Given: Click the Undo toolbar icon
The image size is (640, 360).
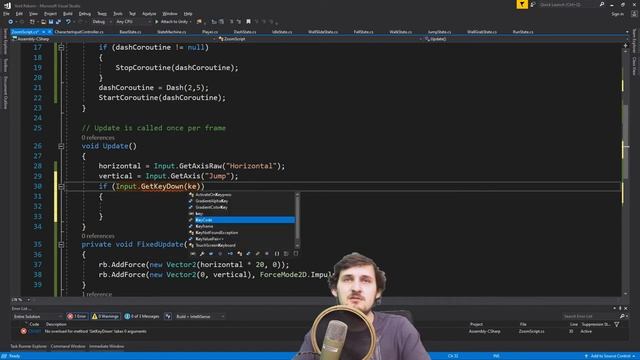Looking at the screenshot, I should [x=68, y=22].
